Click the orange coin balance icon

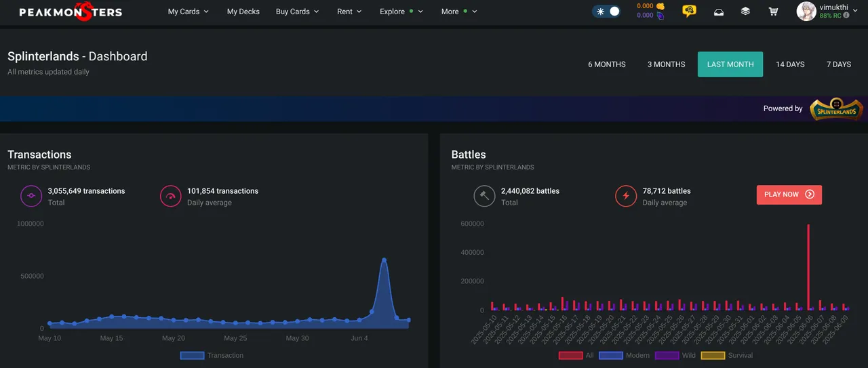(x=660, y=6)
